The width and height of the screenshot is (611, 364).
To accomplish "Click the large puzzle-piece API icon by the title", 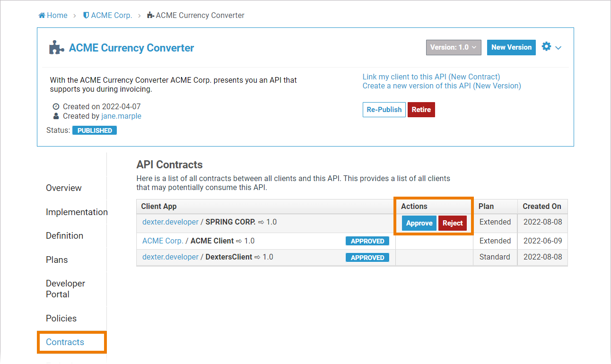I will point(57,48).
